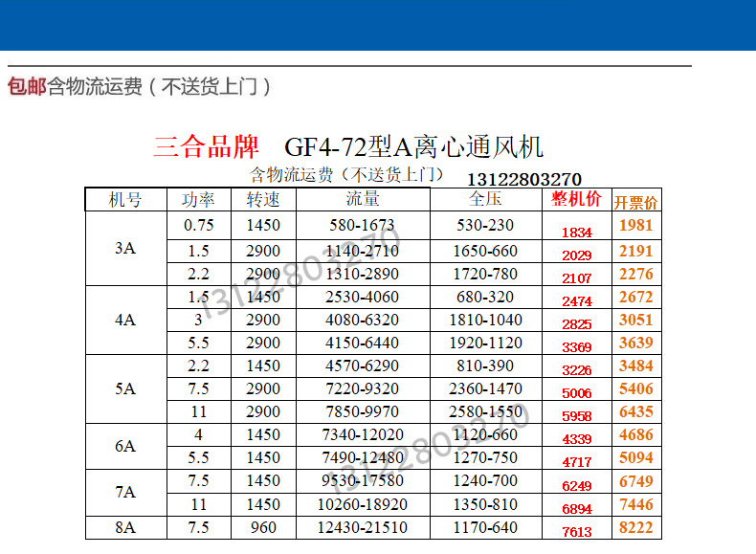756x554 pixels.
Task: Click the price 7613
Action: 577,532
